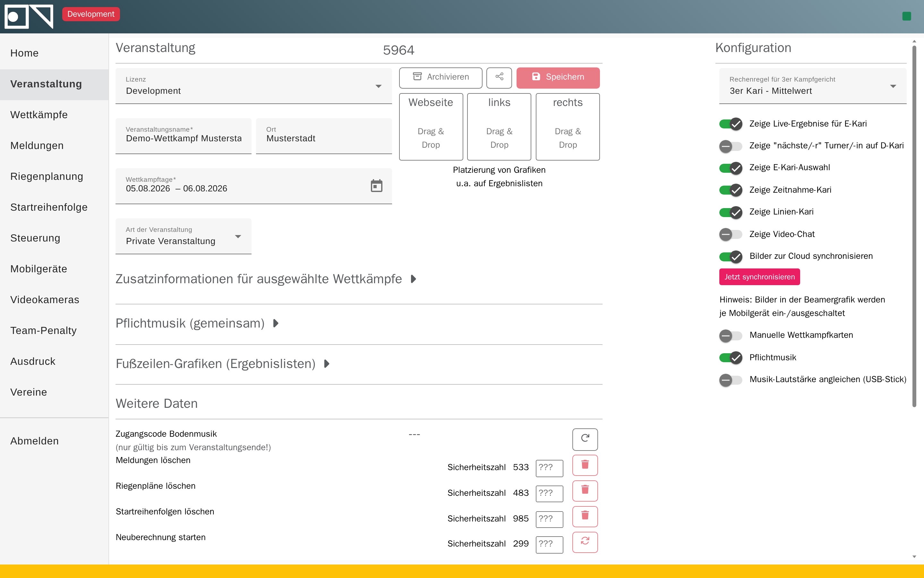Click the vertical scrollbar on the right
Screen dimensions: 924x578
(914, 226)
